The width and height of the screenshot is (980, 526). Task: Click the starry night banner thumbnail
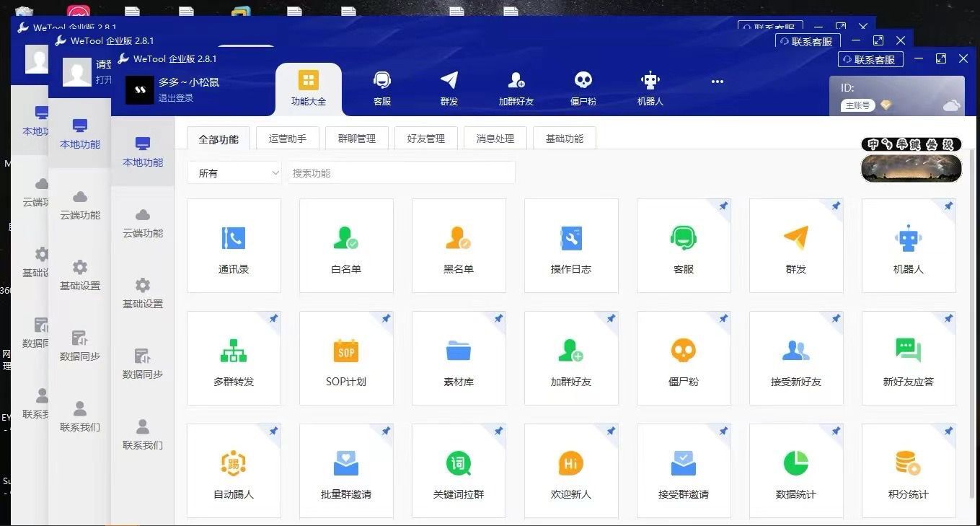(x=911, y=167)
